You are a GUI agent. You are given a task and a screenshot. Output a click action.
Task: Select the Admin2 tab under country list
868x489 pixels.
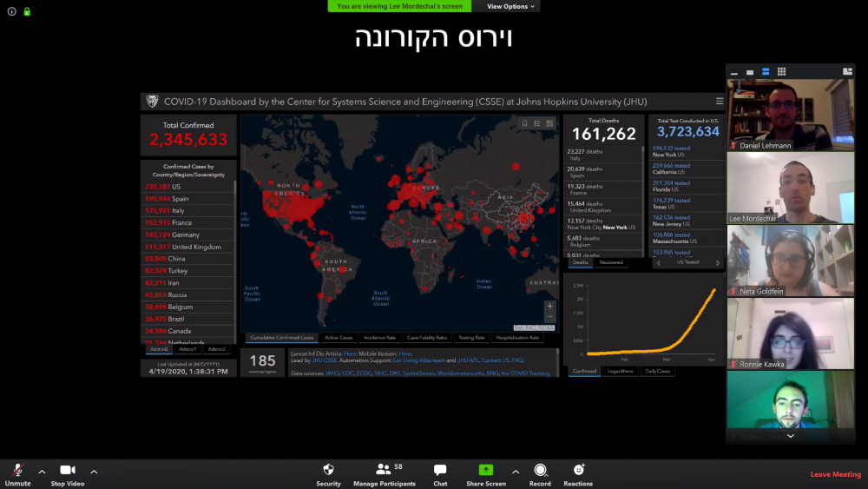click(x=216, y=349)
